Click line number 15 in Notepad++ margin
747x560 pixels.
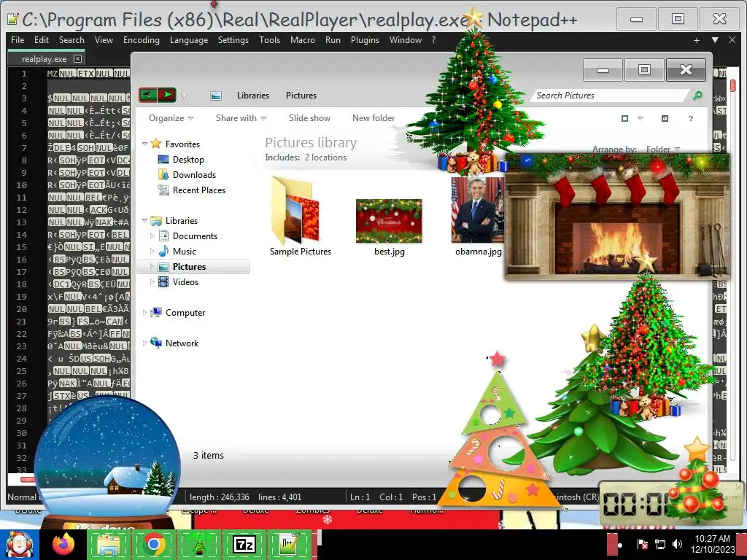[x=21, y=246]
